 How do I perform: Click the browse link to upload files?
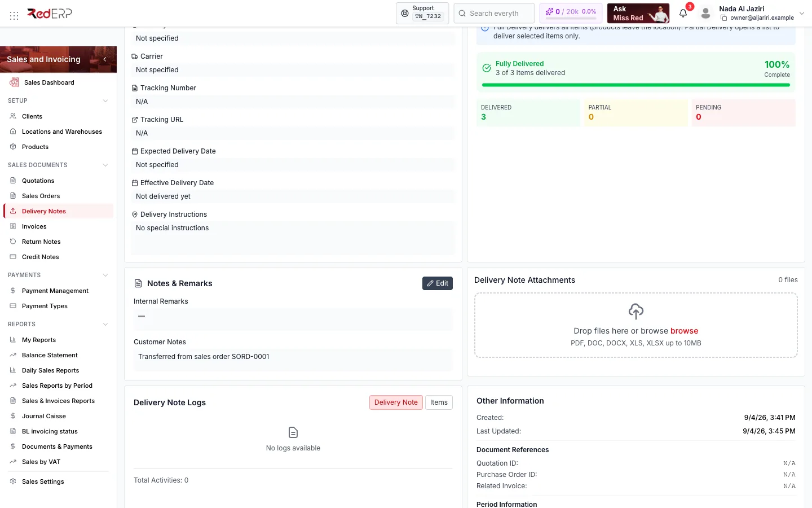click(x=684, y=331)
